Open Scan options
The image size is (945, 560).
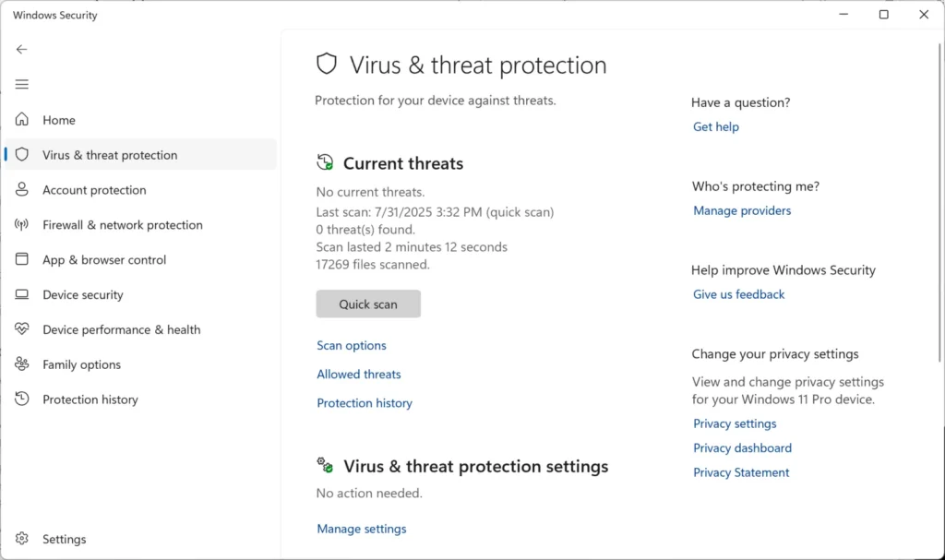tap(352, 345)
